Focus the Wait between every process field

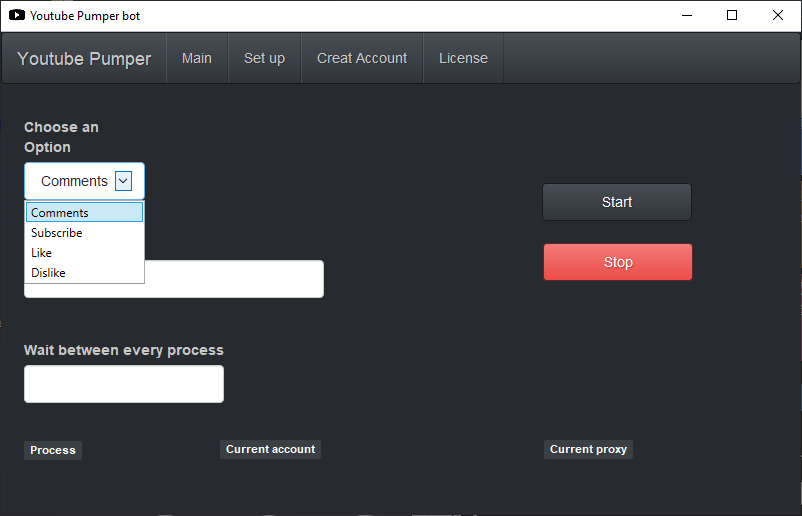[x=124, y=384]
